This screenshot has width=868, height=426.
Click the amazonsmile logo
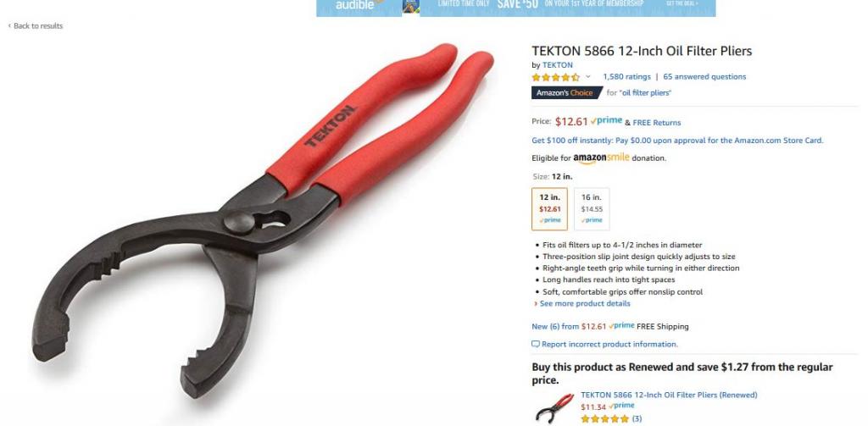pos(601,158)
